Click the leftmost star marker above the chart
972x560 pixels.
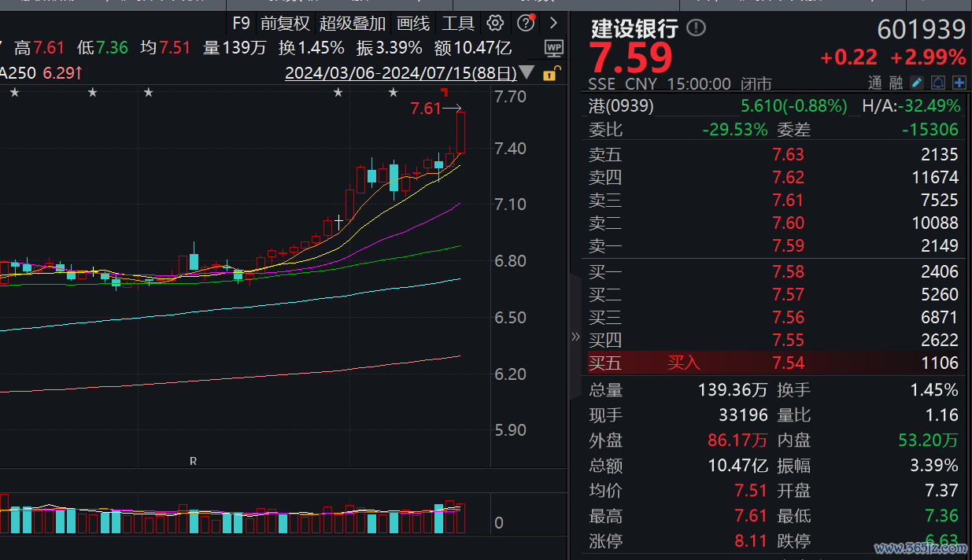14,93
